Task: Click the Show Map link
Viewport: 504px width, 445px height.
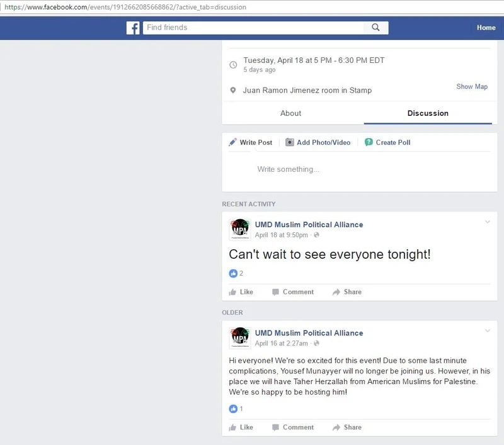Action: (x=472, y=86)
